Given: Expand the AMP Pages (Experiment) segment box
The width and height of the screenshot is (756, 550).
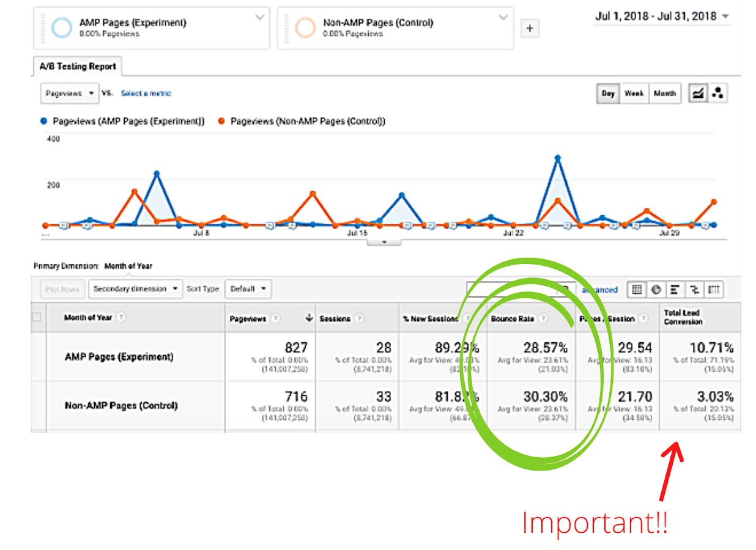Looking at the screenshot, I should click(x=259, y=17).
